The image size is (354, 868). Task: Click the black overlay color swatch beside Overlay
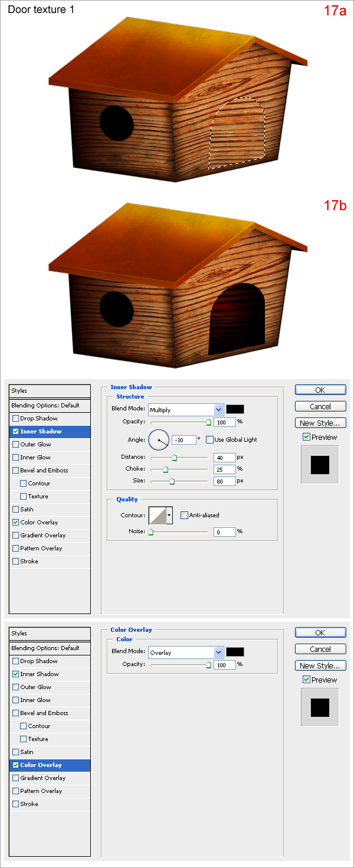[235, 652]
